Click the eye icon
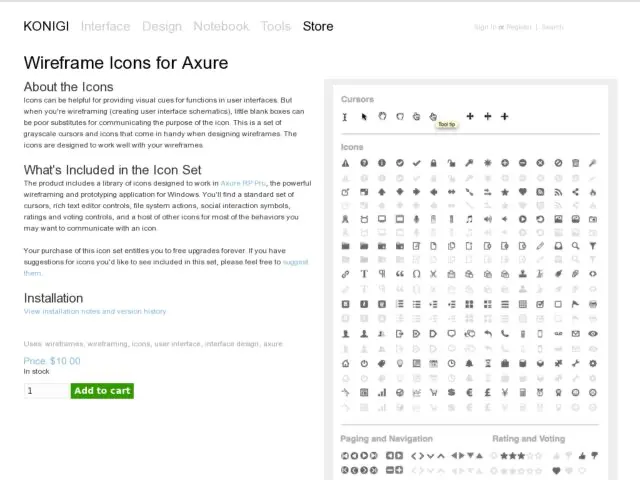 point(593,334)
